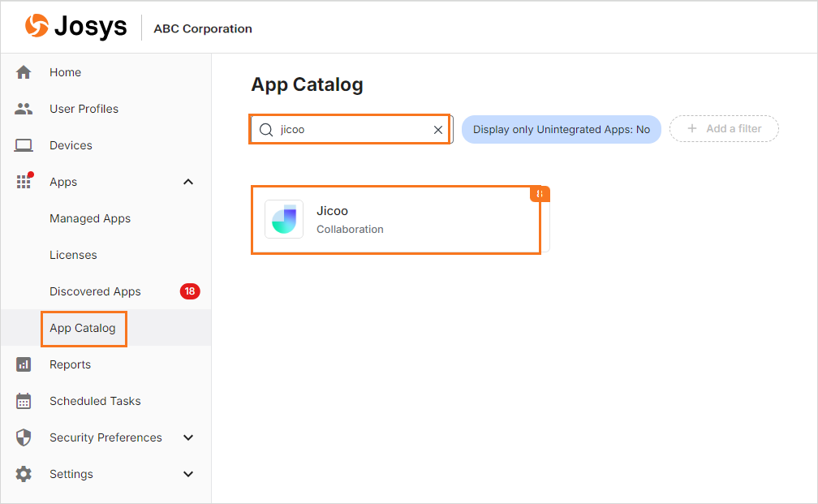The image size is (818, 504).
Task: Click Add a filter button
Action: pyautogui.click(x=724, y=128)
